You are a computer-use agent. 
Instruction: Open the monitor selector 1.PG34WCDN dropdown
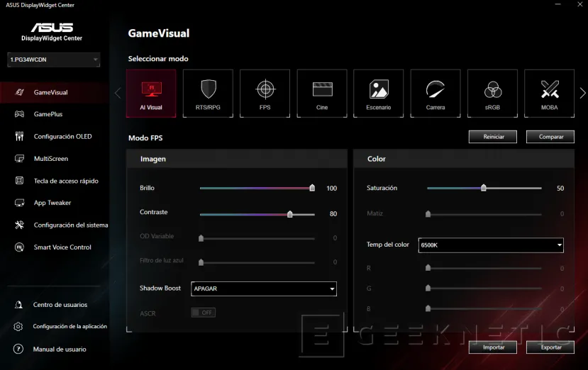point(54,60)
